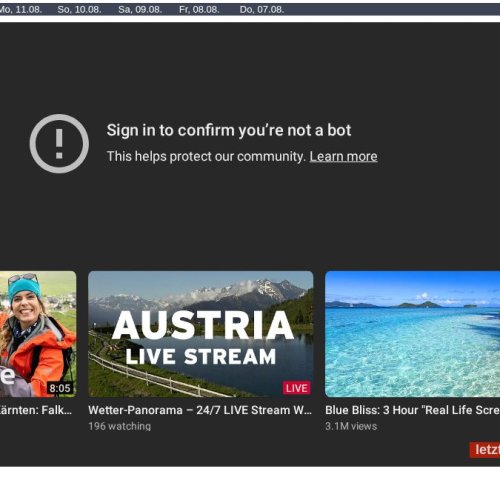500x500 pixels.
Task: Select the So, 10.08. date tab
Action: [x=79, y=9]
